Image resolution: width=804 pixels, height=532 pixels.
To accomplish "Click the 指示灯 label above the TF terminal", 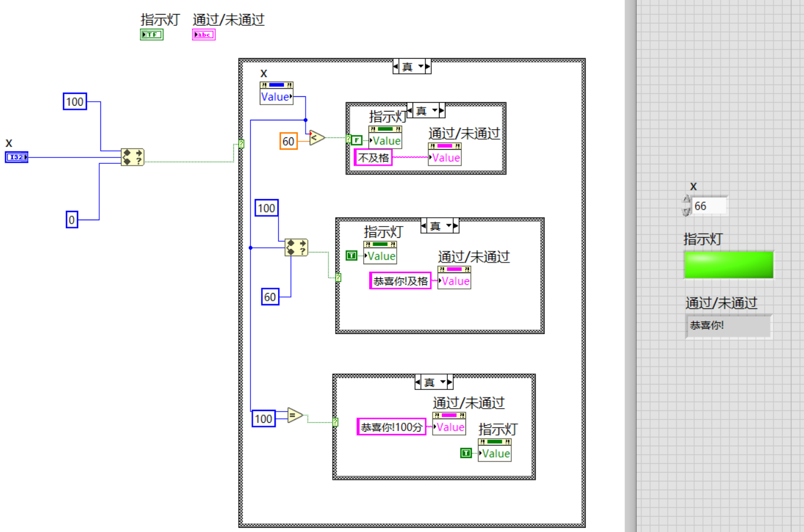I will (x=160, y=19).
